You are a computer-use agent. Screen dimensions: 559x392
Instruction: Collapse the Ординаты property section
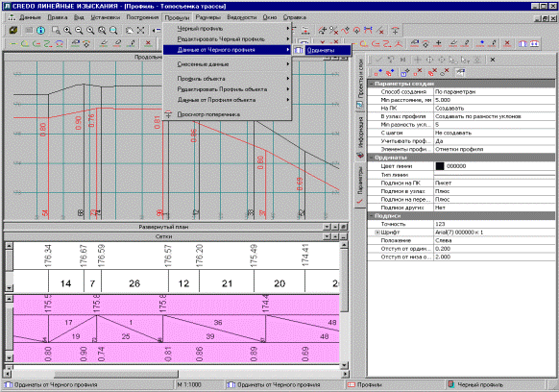(371, 158)
